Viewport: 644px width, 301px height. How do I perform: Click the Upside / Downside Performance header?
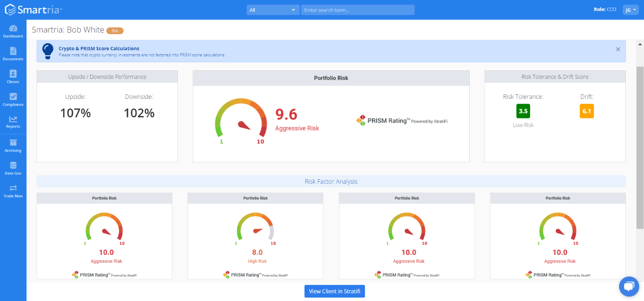click(x=107, y=77)
